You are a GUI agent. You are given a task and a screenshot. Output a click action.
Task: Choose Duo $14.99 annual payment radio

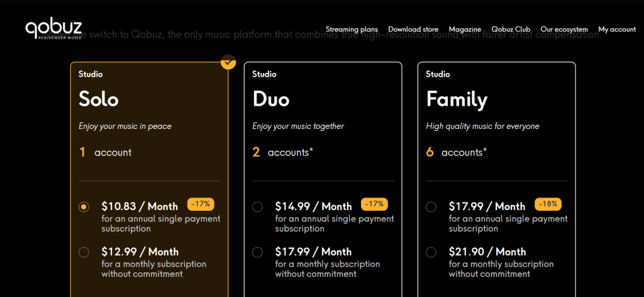pos(257,206)
